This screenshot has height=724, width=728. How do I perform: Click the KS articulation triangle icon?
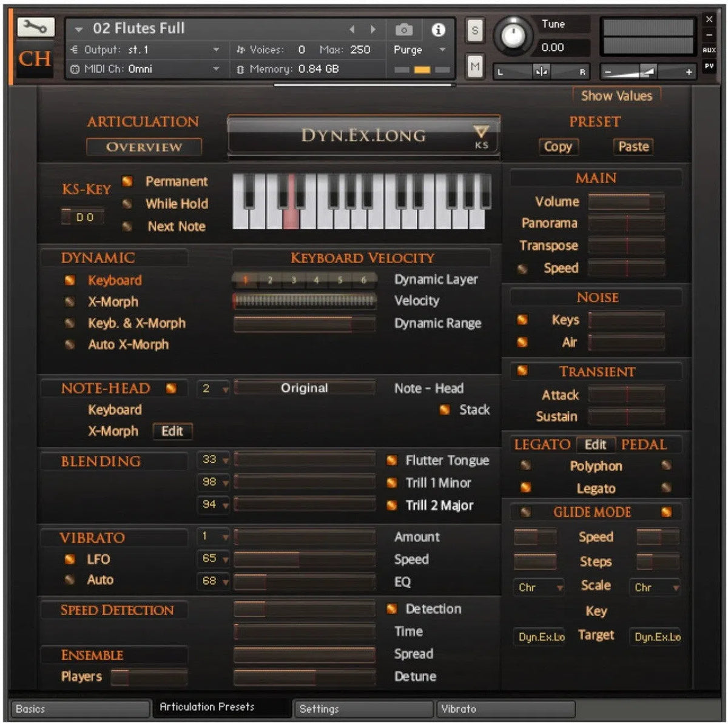point(480,132)
